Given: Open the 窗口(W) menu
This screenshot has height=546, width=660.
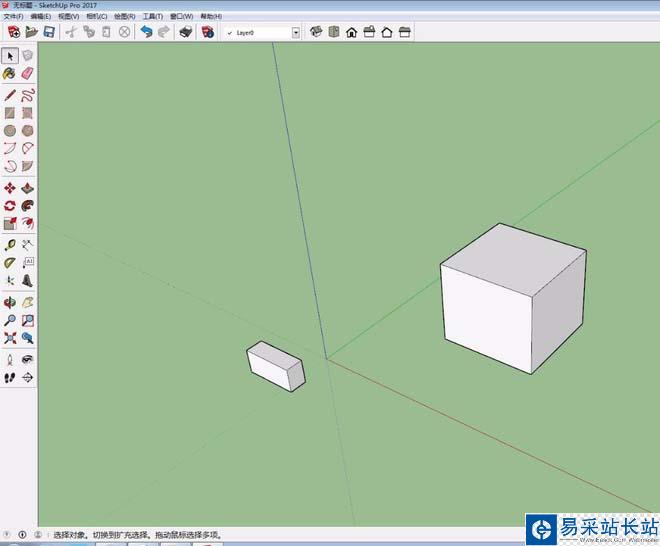Looking at the screenshot, I should coord(181,16).
